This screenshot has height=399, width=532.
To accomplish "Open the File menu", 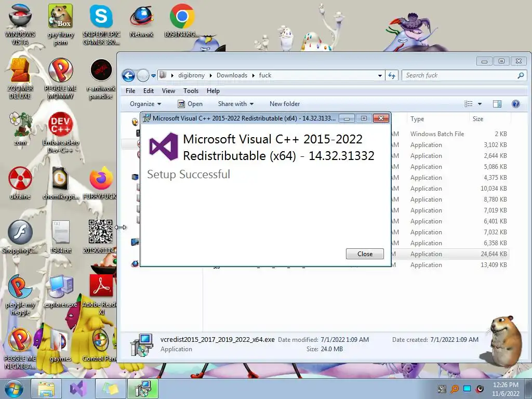I will (130, 91).
